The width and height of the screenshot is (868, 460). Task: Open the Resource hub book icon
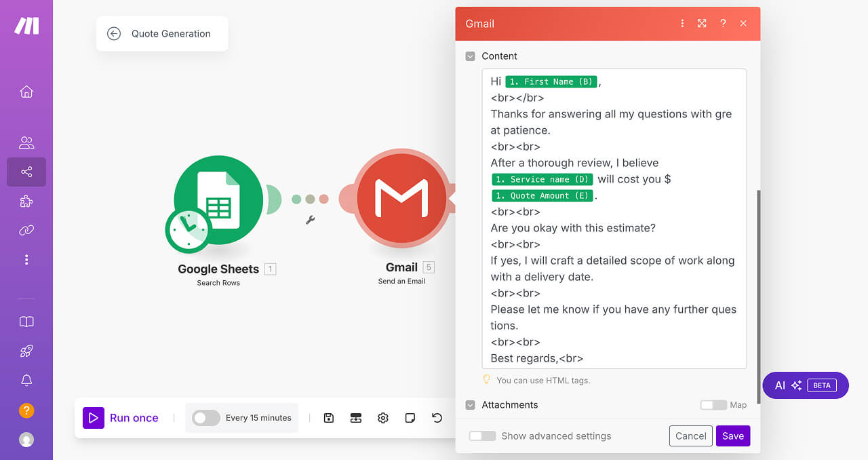[x=26, y=322]
